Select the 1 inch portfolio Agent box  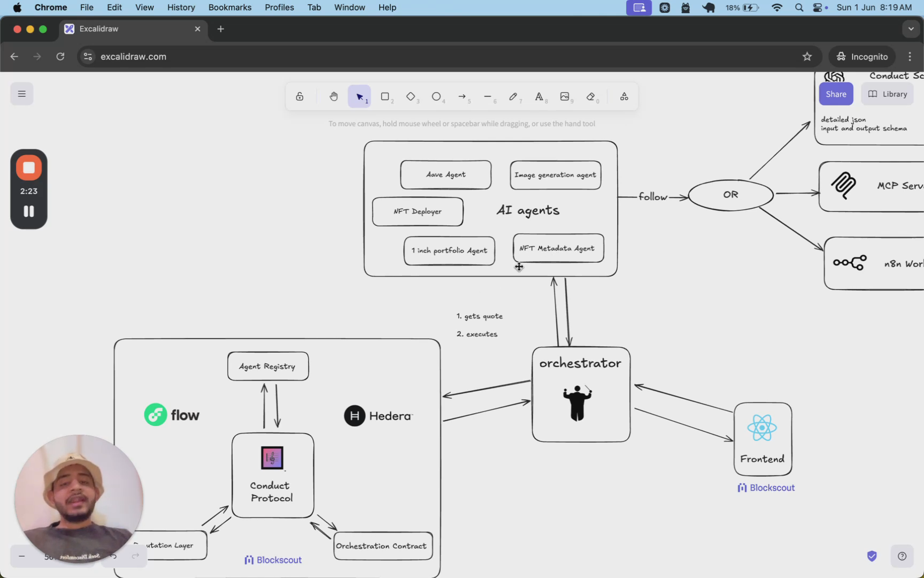click(449, 250)
